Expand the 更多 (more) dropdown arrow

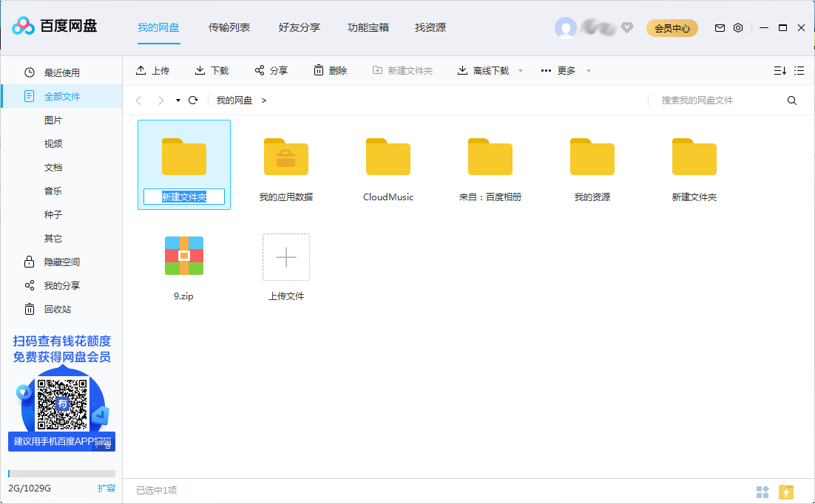[x=588, y=70]
